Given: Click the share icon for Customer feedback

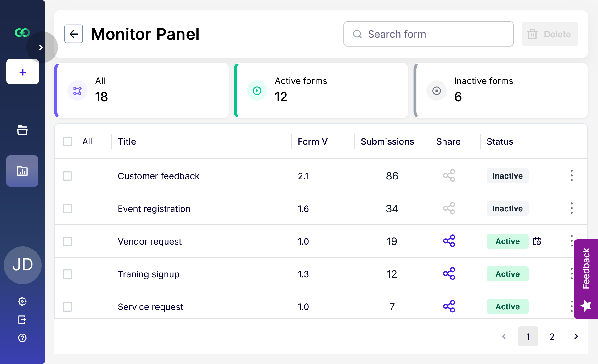Looking at the screenshot, I should [449, 176].
